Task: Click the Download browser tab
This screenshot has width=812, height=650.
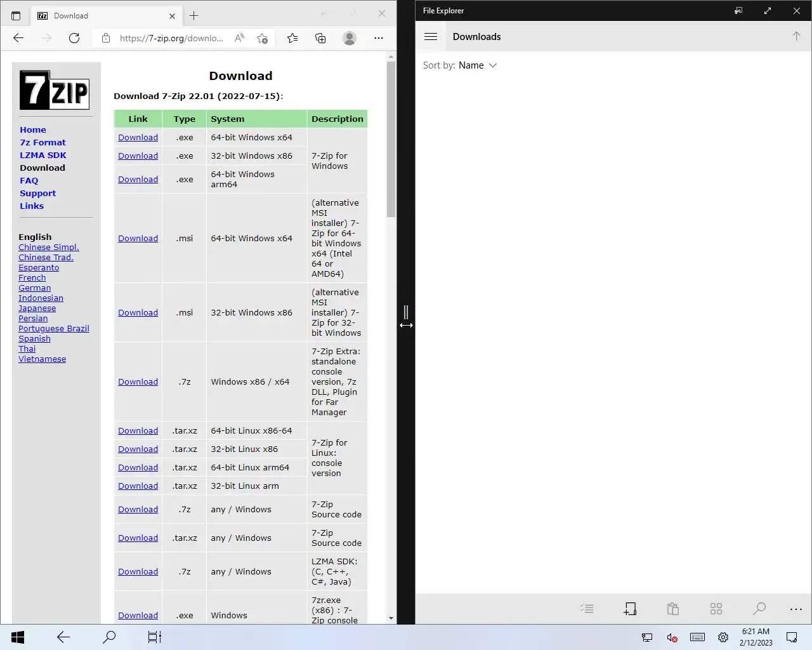Action: click(107, 16)
